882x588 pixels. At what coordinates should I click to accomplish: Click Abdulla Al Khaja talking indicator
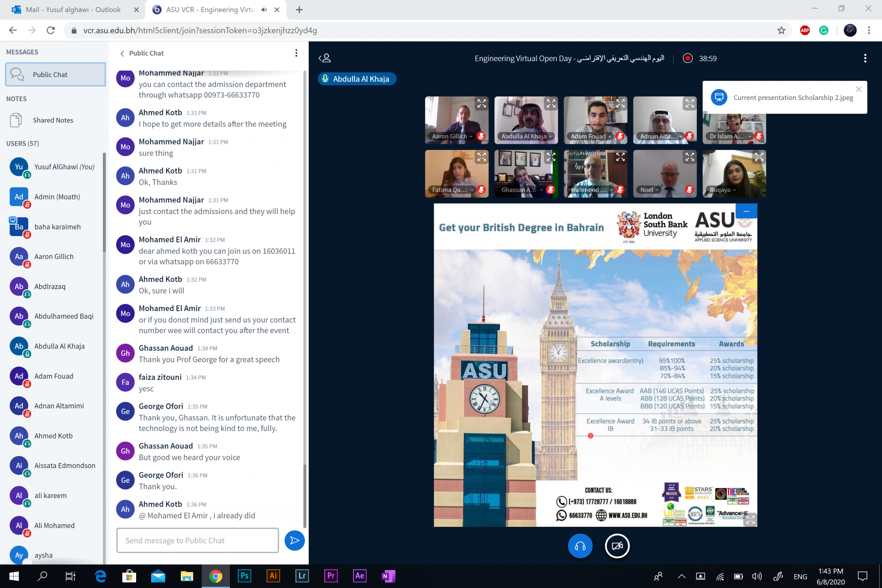tap(357, 79)
